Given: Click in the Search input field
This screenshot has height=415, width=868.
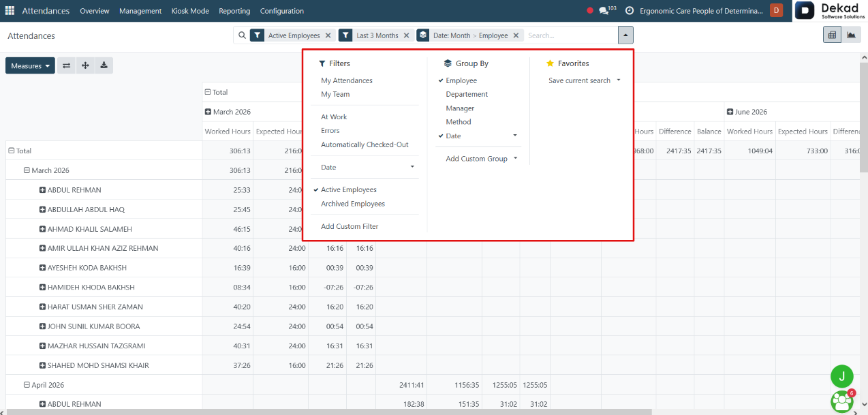Looking at the screenshot, I should (x=571, y=35).
